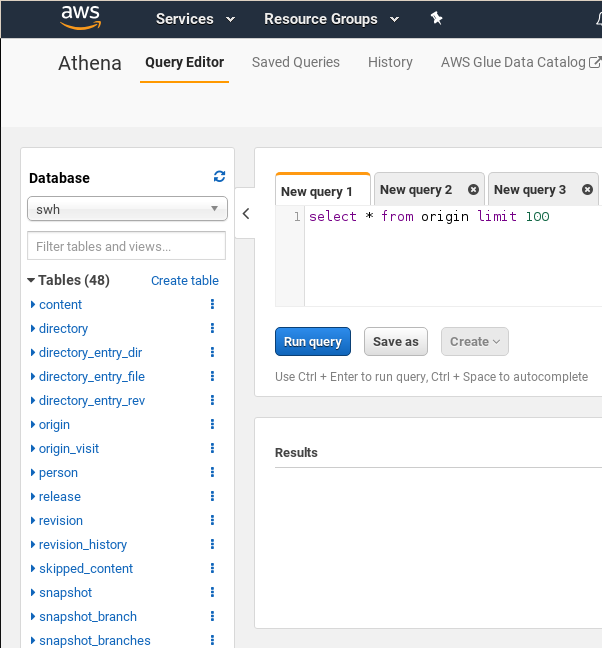Screen dimensions: 602x648
Task: Click the Run query button
Action: coord(313,342)
